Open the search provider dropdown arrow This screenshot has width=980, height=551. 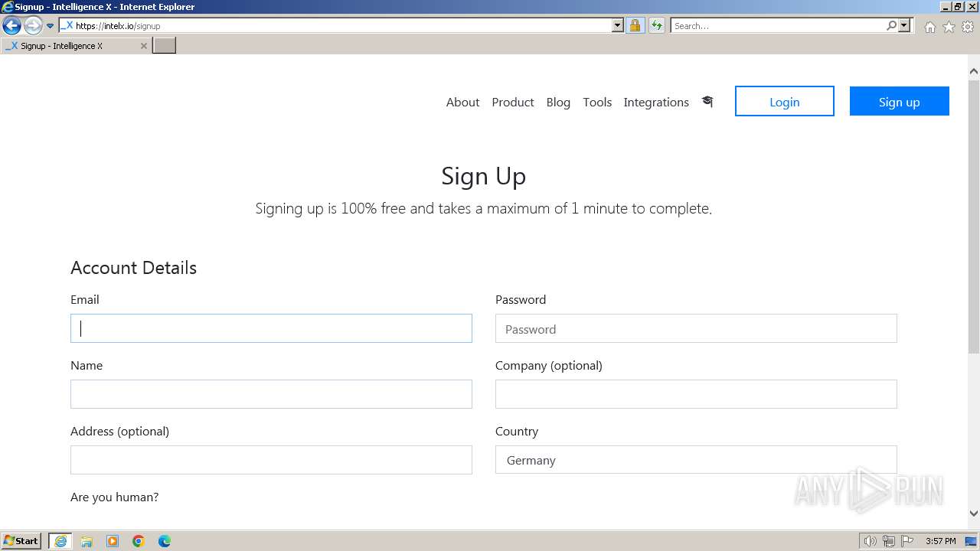pos(904,25)
